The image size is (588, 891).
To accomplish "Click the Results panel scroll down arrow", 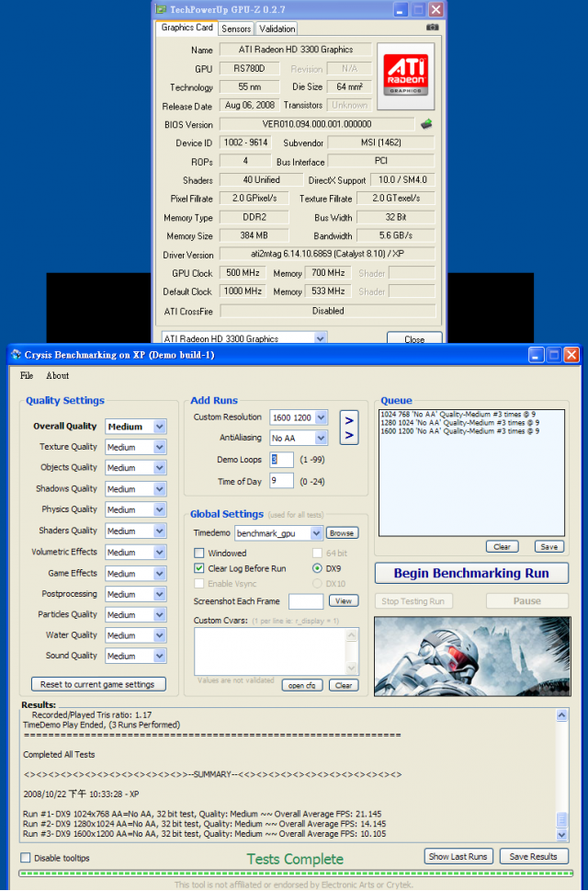I will pyautogui.click(x=561, y=834).
